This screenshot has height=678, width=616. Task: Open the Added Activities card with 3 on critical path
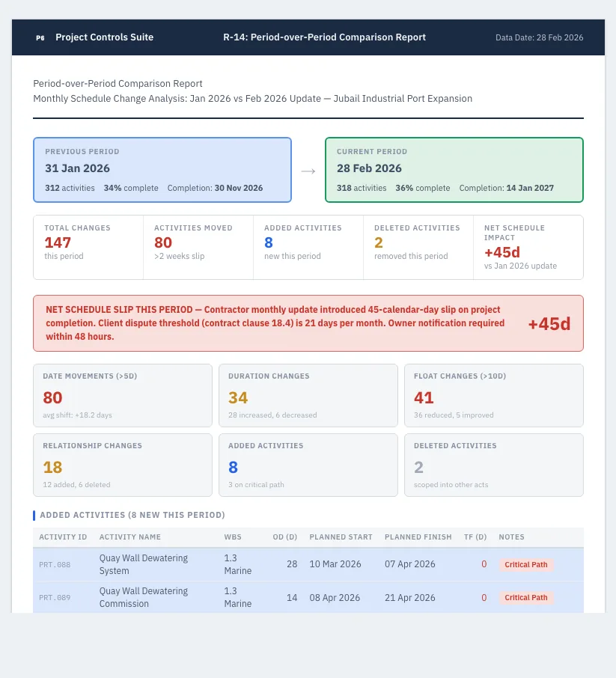pyautogui.click(x=308, y=465)
